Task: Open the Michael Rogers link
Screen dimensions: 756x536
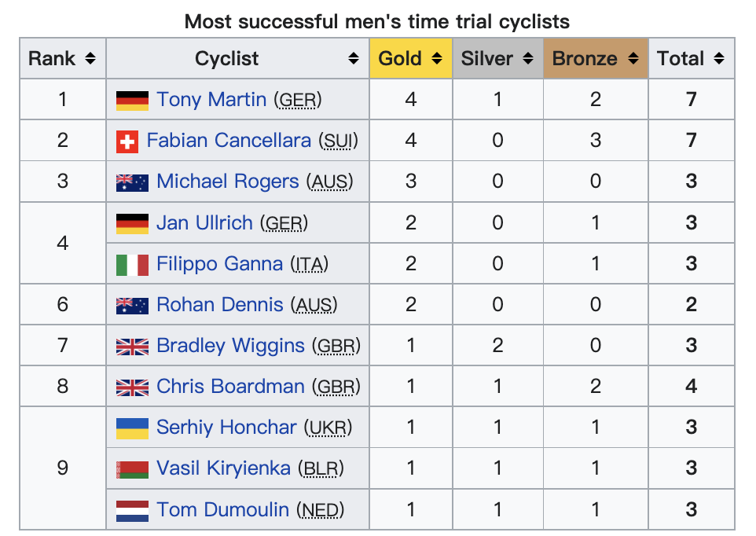Action: [228, 182]
